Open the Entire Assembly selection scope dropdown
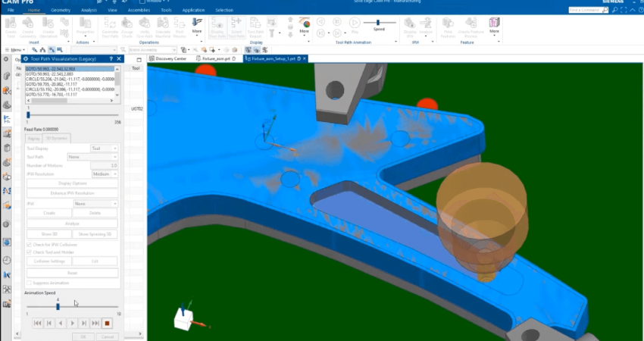 (x=152, y=50)
